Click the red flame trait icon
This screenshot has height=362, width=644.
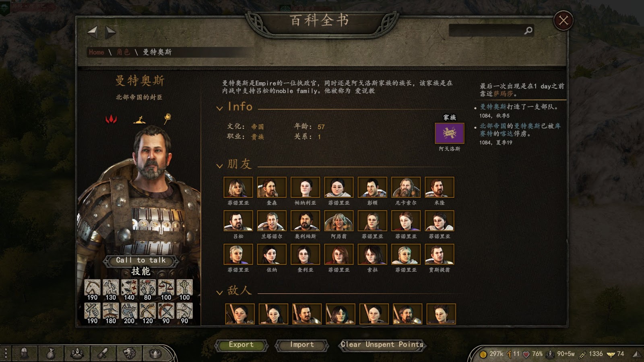coord(111,119)
